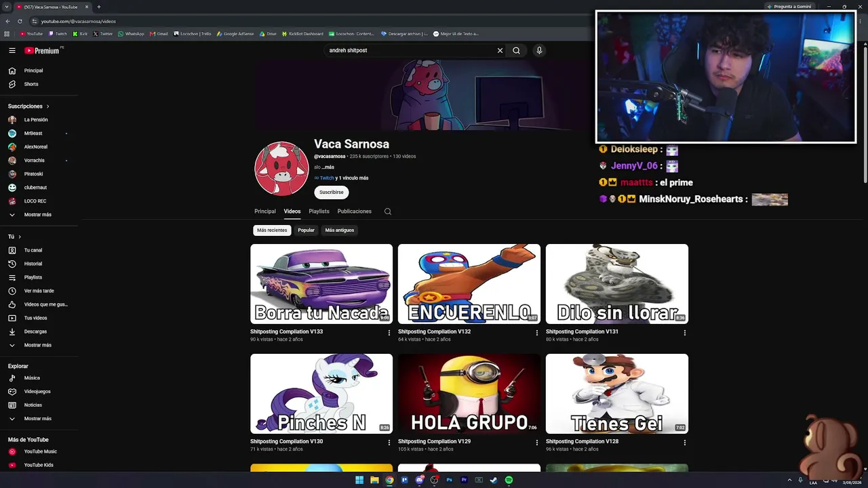868x488 pixels.
Task: Search within the channel magnifier icon
Action: coord(388,211)
